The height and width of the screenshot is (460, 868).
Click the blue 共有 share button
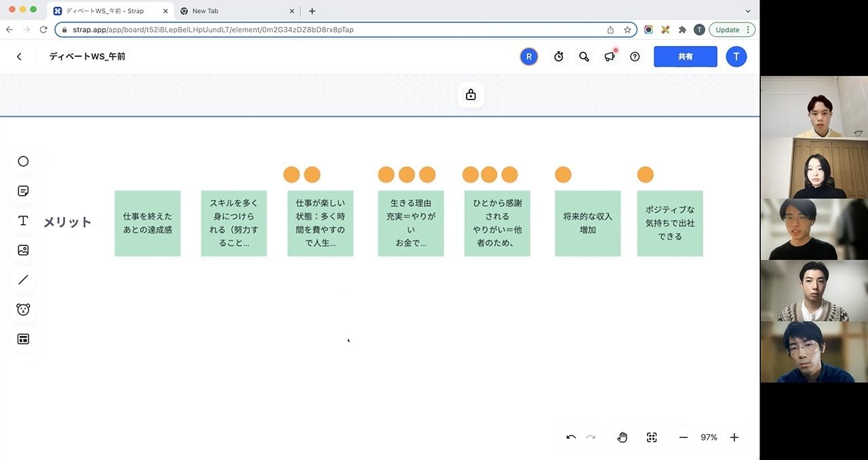click(685, 56)
